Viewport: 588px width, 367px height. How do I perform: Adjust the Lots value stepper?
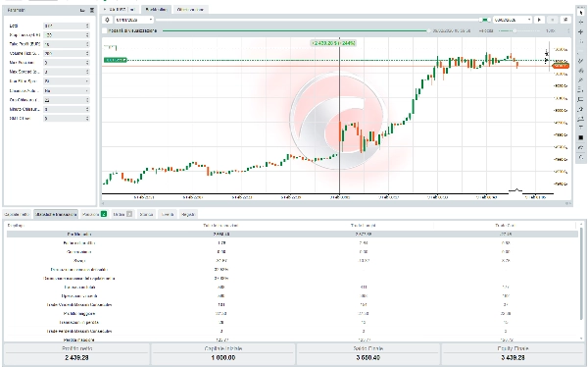click(87, 26)
